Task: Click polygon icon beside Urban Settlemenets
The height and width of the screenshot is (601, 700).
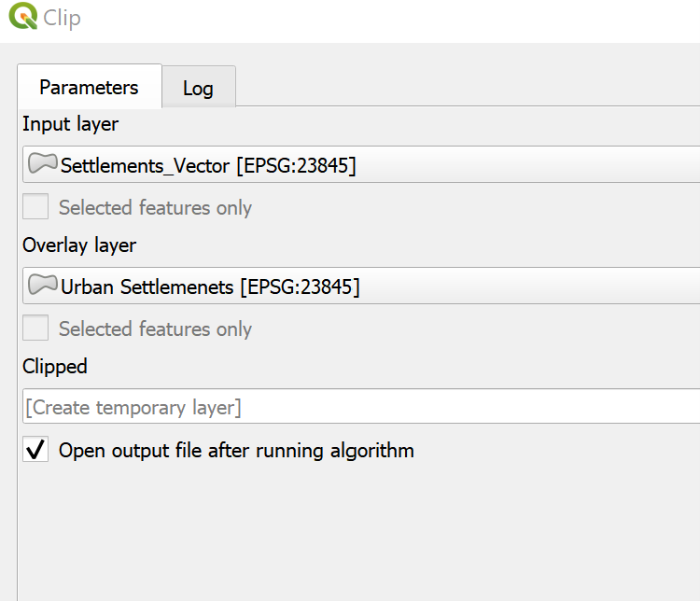Action: (42, 286)
